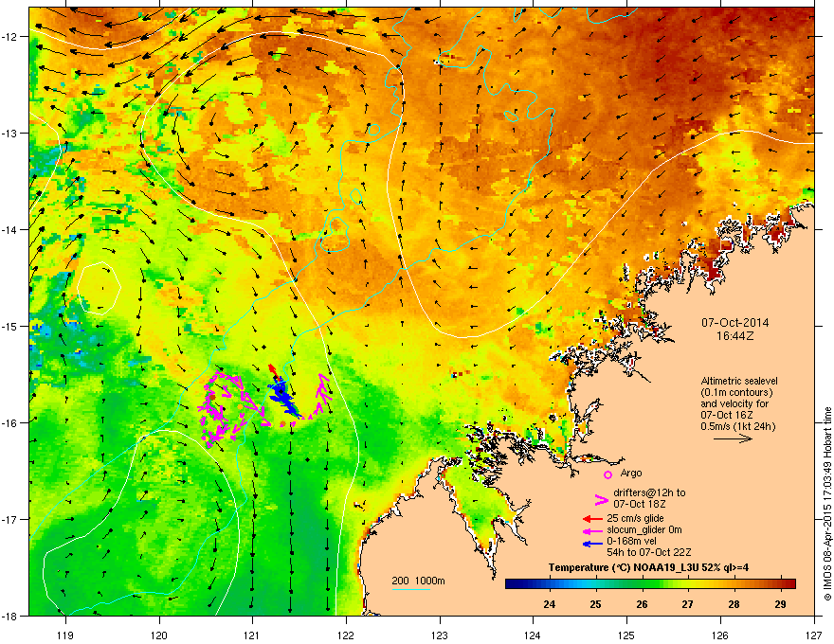Click the blue glider velocity cluster on map
Viewport: 834px width, 644px height.
click(284, 400)
